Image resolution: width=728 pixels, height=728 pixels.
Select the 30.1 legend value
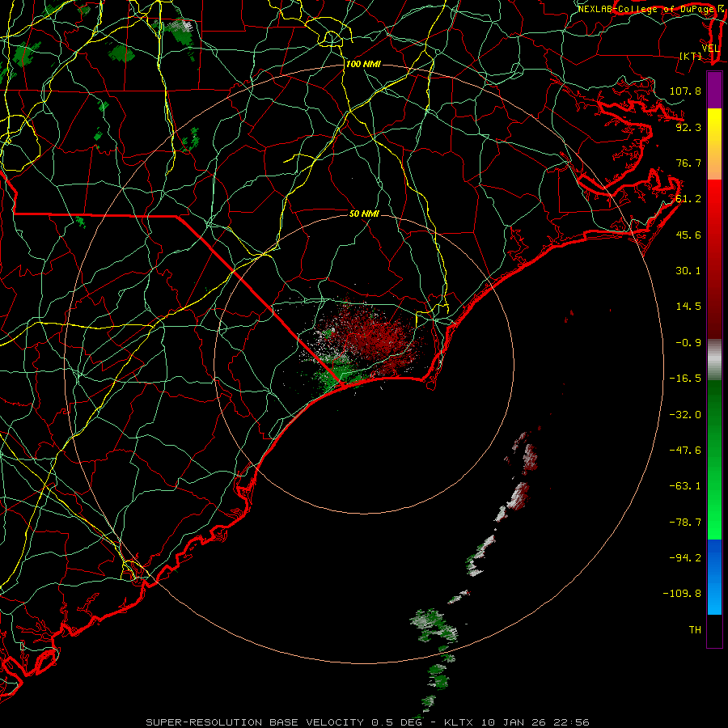(688, 271)
